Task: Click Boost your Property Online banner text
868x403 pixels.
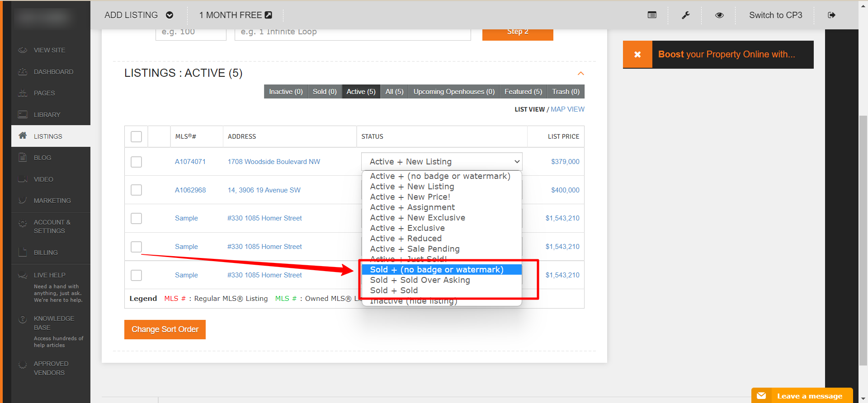Action: pos(726,54)
